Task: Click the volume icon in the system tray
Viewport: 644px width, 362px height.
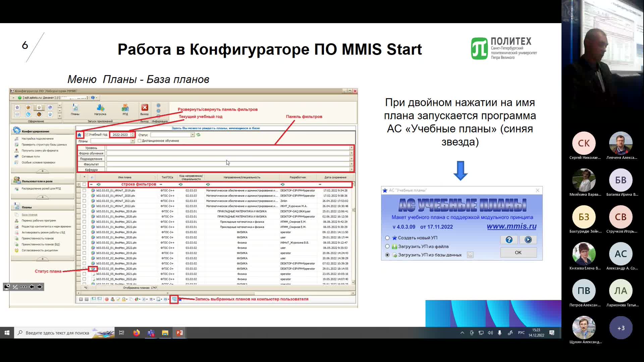Action: pyautogui.click(x=490, y=333)
